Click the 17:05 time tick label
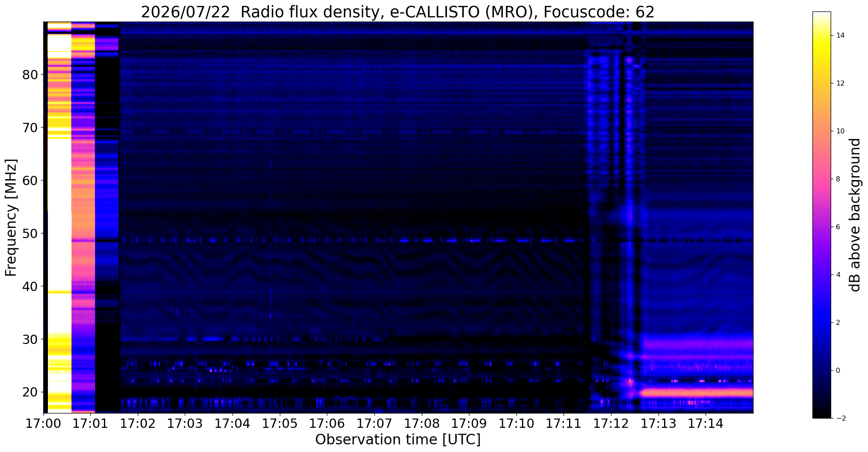Viewport: 868px width, 452px height. pyautogui.click(x=280, y=424)
